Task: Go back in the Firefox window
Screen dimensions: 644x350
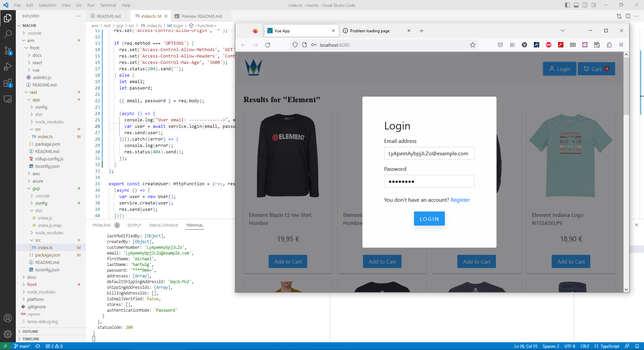Action: [243, 45]
